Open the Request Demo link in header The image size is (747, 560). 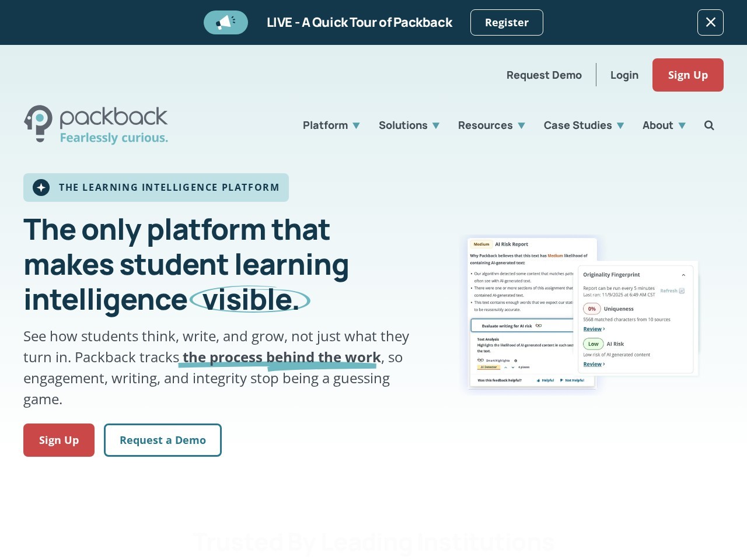(544, 75)
